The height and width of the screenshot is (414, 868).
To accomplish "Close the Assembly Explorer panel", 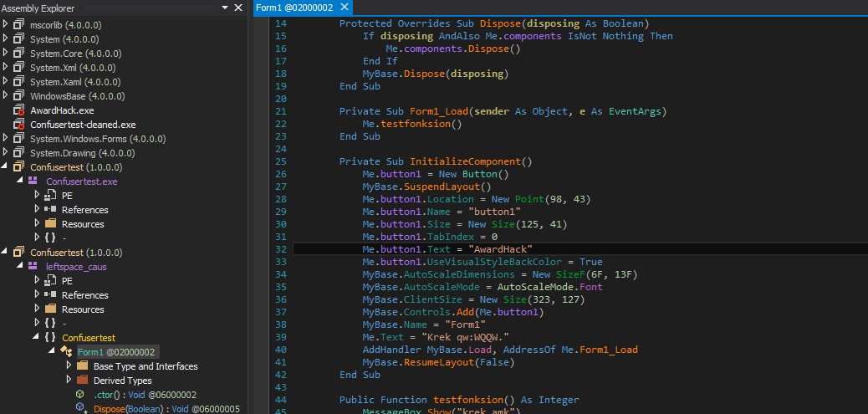I will pos(238,8).
